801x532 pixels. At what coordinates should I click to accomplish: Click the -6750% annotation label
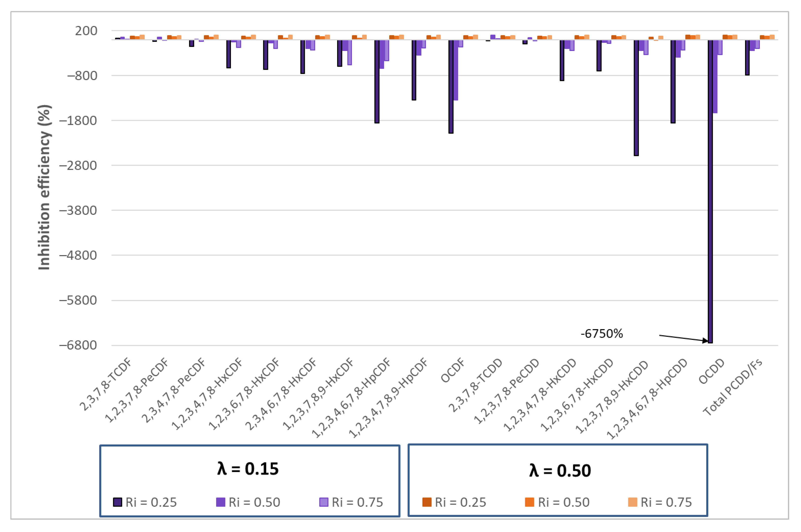[x=602, y=334]
